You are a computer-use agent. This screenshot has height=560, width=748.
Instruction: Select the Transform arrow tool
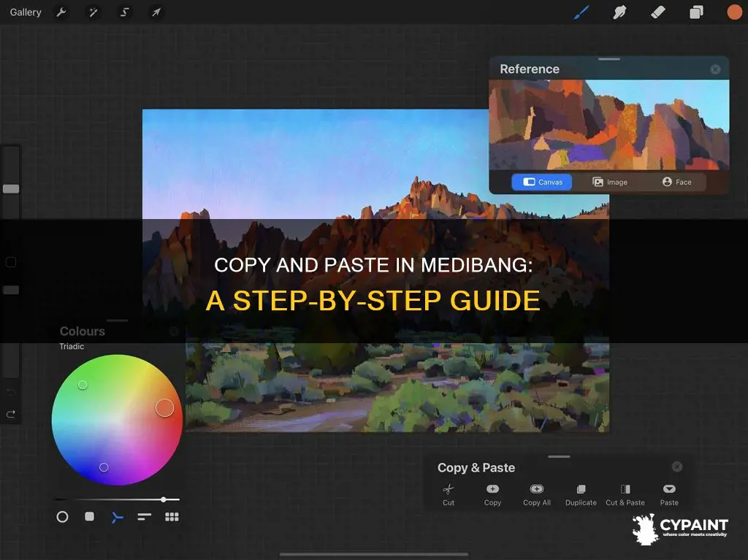pyautogui.click(x=156, y=12)
